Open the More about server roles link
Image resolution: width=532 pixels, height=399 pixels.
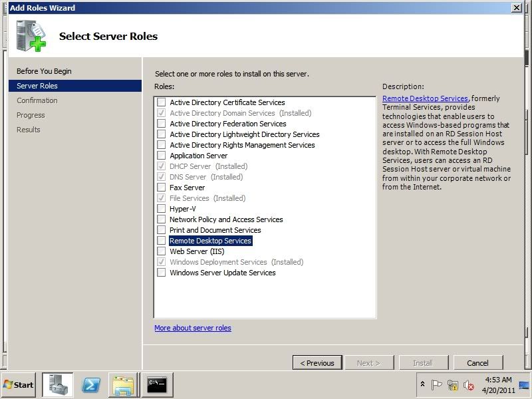(x=193, y=328)
